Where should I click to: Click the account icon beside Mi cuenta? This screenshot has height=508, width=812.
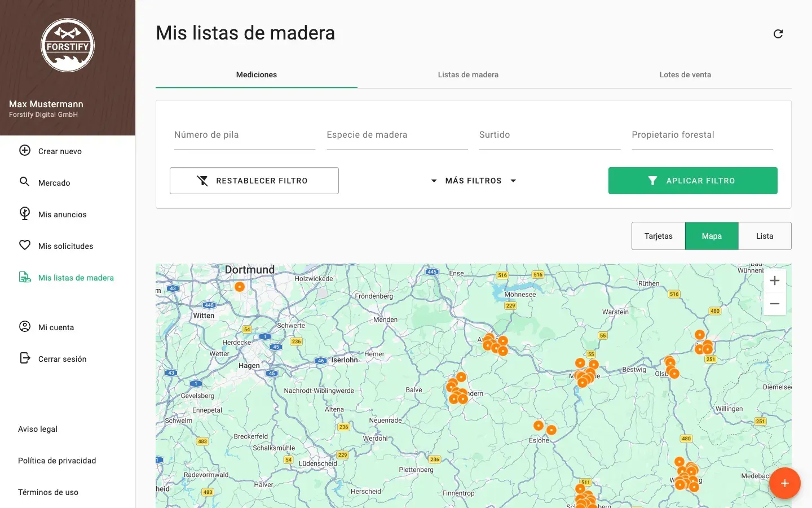point(25,326)
